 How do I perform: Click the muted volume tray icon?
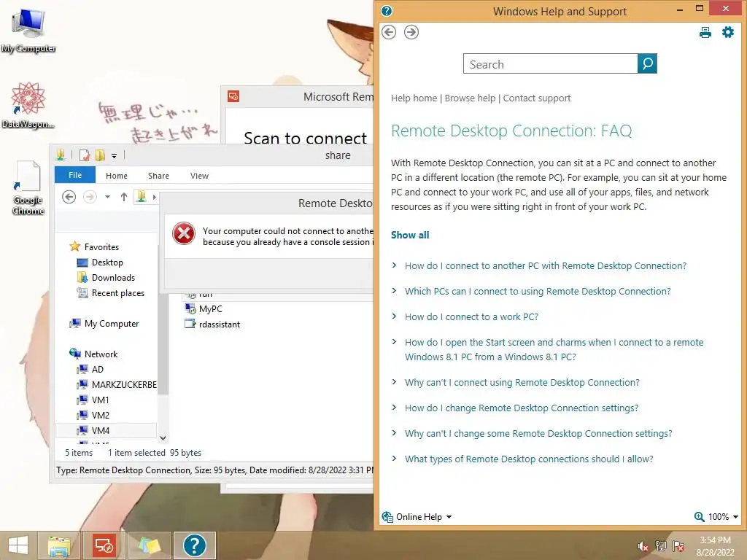click(642, 546)
